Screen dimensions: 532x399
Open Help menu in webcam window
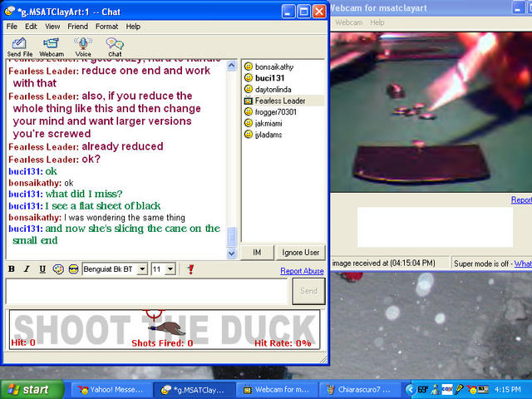click(377, 22)
